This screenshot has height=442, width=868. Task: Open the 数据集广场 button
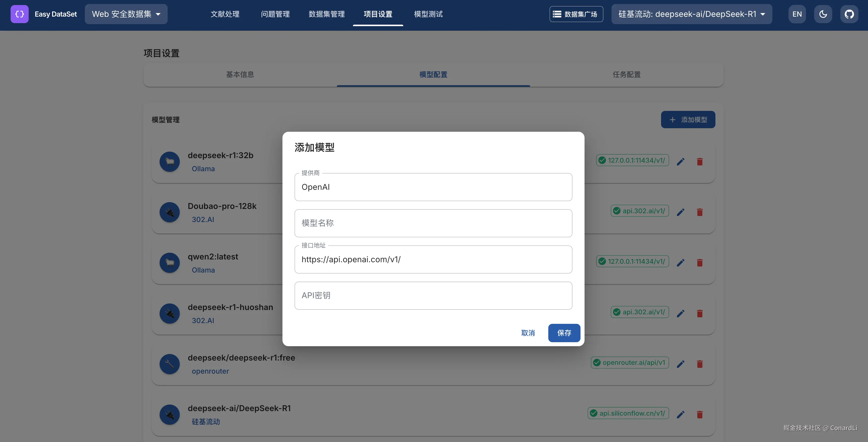point(576,14)
